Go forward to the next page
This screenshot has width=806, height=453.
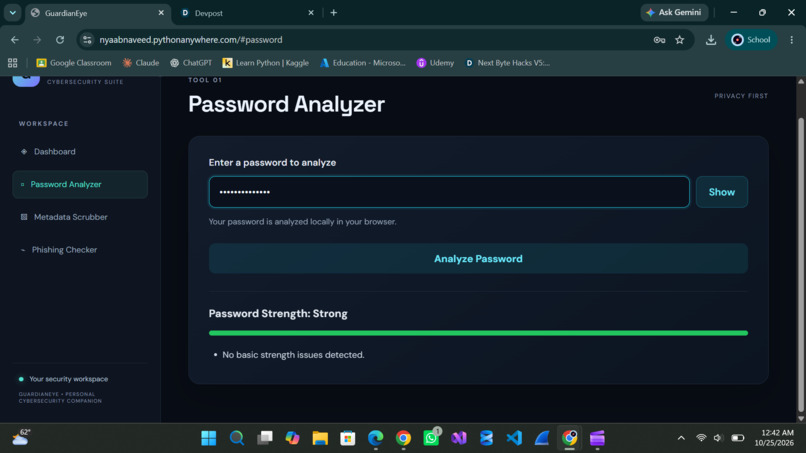[37, 40]
